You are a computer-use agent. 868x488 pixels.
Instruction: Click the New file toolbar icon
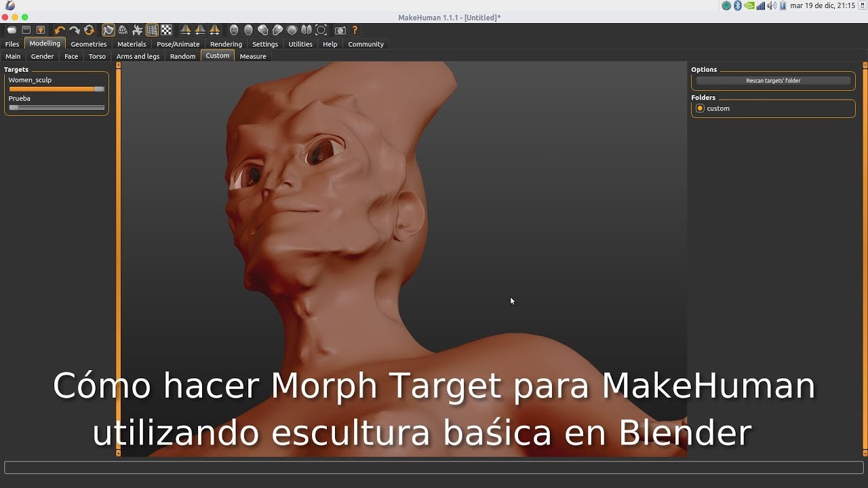coord(12,30)
